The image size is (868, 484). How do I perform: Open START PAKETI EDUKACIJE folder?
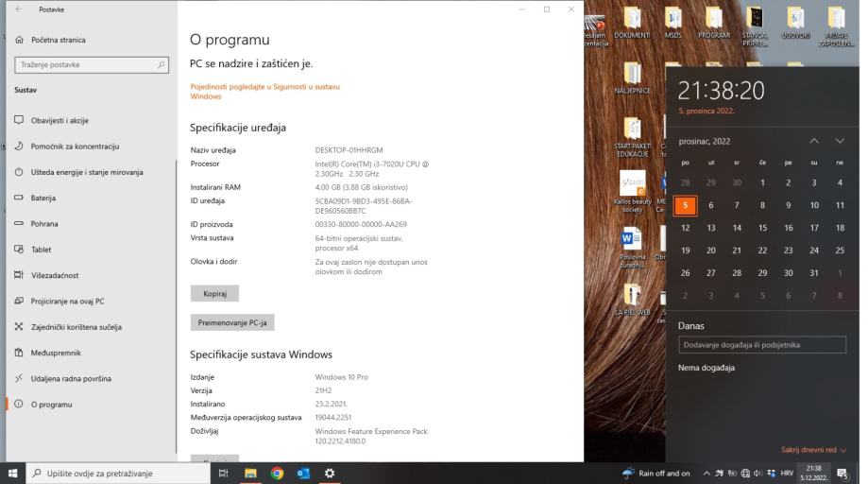click(632, 137)
